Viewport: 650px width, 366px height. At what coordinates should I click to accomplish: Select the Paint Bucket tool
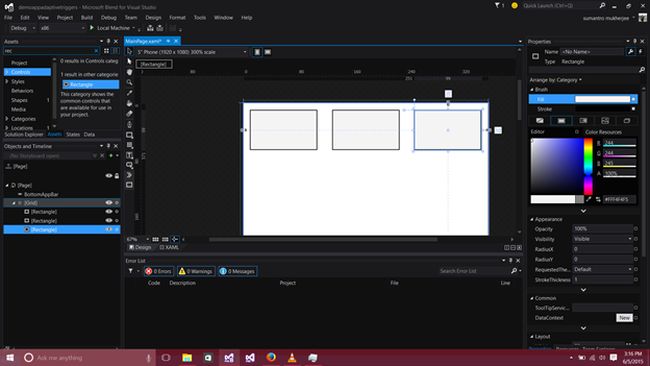coord(129,103)
